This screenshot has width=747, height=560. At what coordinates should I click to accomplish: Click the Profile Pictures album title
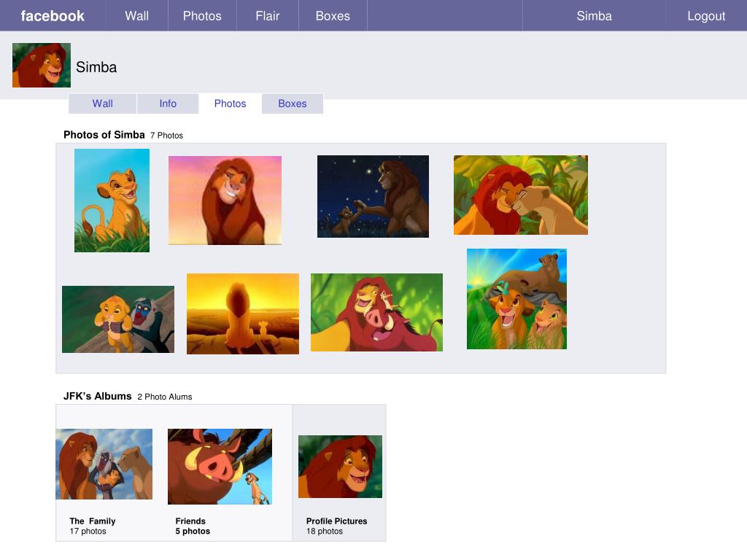[337, 521]
